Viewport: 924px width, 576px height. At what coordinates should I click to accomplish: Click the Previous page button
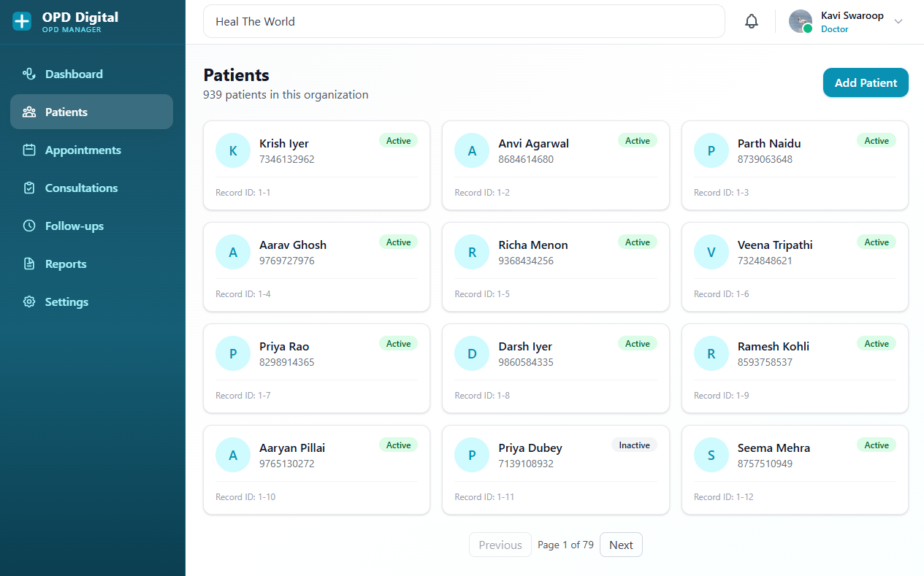coord(500,545)
